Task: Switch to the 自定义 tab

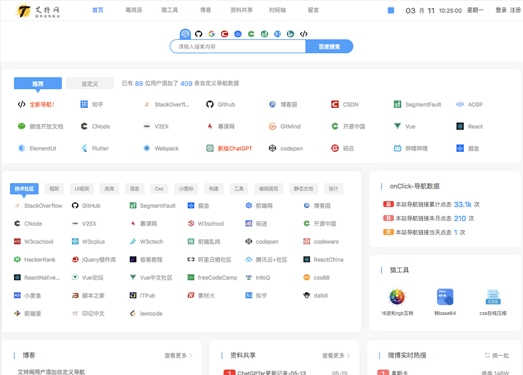Action: click(x=90, y=83)
